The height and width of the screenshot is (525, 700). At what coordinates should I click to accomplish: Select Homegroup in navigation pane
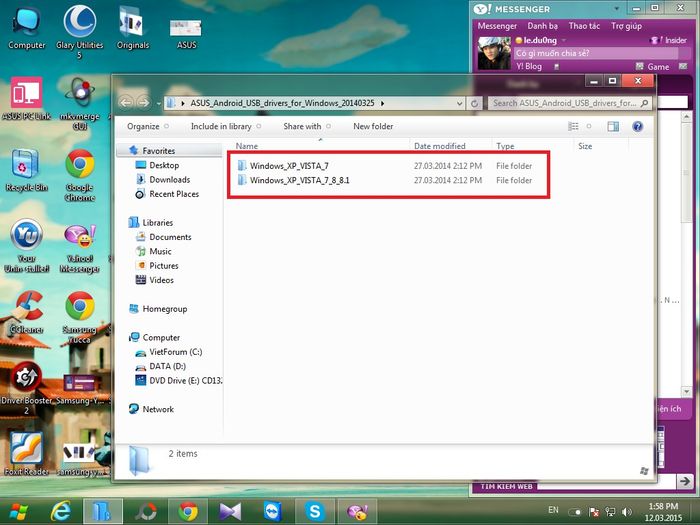[158, 309]
